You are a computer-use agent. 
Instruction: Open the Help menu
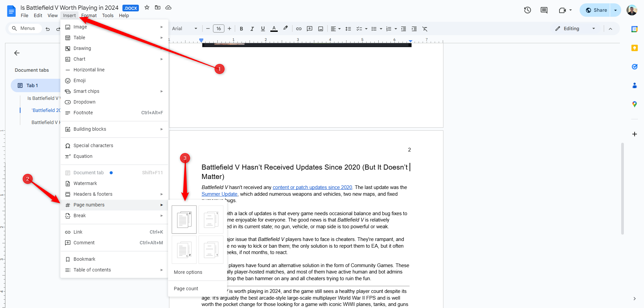pos(124,15)
